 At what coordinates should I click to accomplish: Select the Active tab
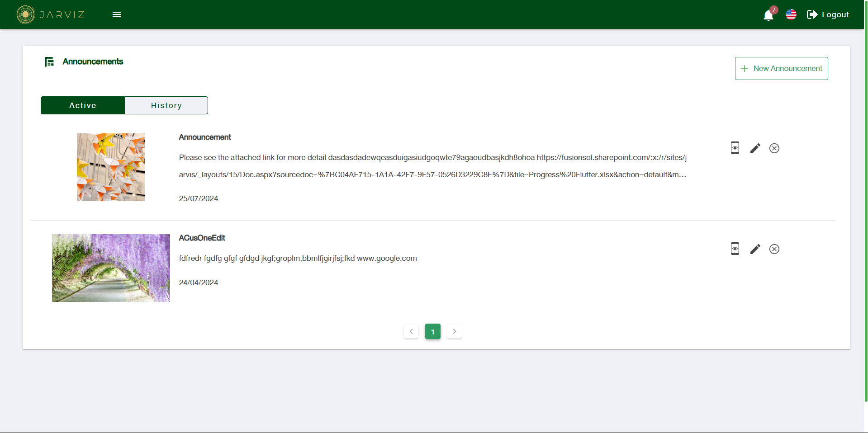tap(82, 105)
